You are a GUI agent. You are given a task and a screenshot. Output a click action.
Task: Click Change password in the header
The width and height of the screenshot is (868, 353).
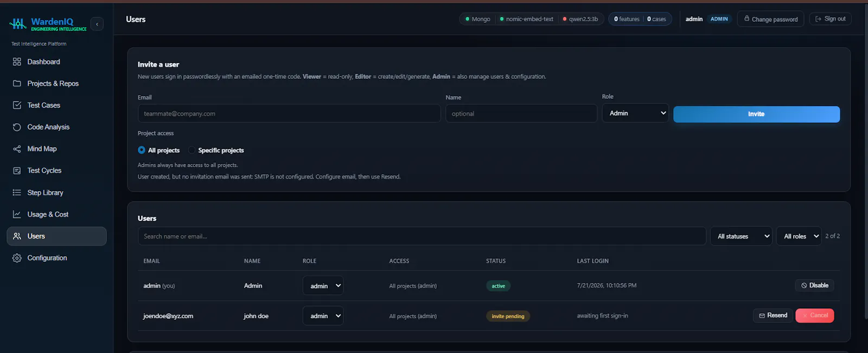(770, 19)
